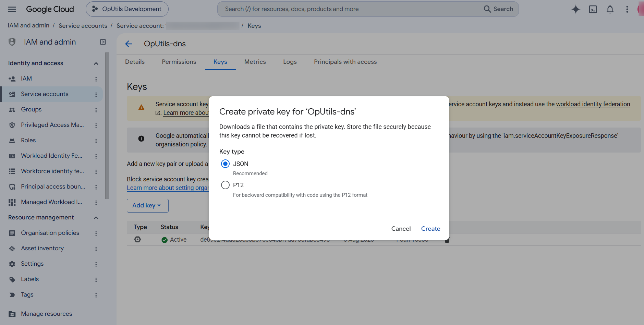The height and width of the screenshot is (325, 644).
Task: Click Cancel in the private key dialog
Action: [x=401, y=229]
